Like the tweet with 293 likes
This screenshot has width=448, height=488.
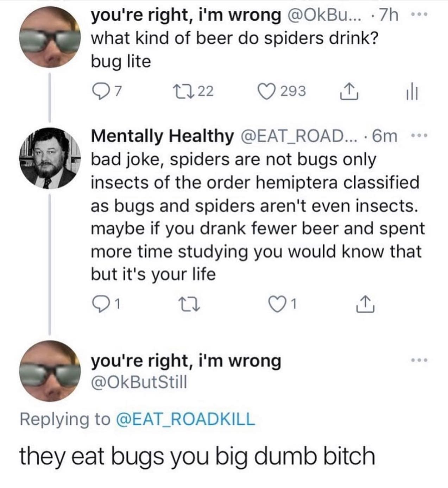coord(265,92)
